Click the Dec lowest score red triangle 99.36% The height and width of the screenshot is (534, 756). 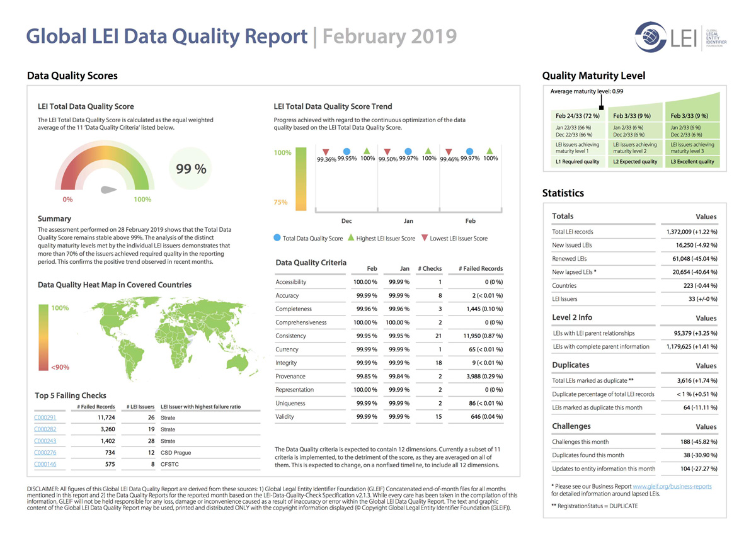pyautogui.click(x=326, y=152)
